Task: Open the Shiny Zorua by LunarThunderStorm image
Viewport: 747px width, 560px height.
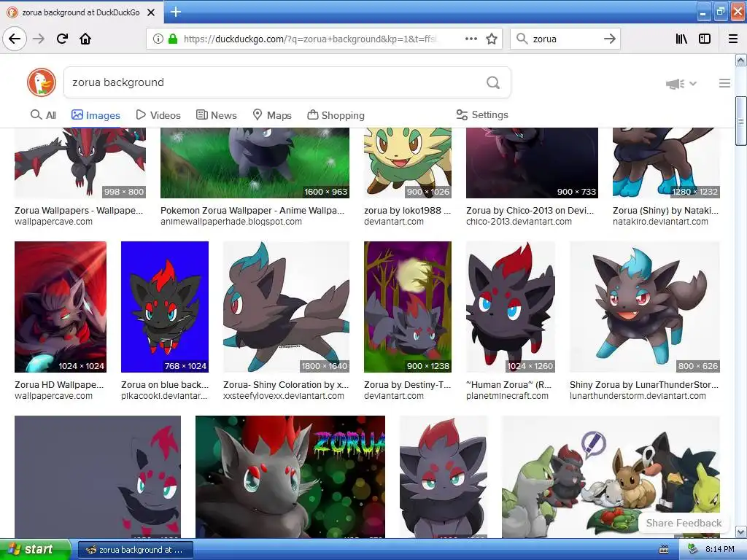Action: pyautogui.click(x=645, y=307)
